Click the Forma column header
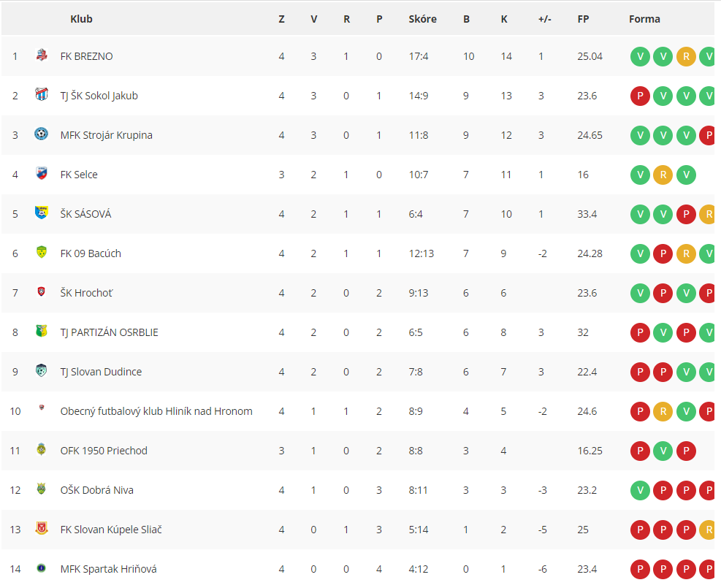Viewport: 721px width, 588px height. (644, 19)
